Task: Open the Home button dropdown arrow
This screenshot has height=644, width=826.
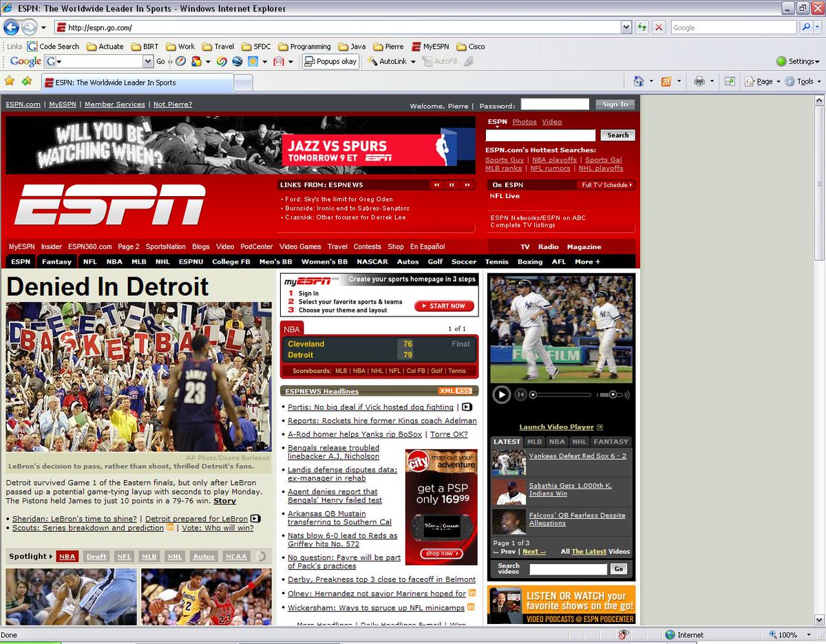Action: (x=651, y=81)
